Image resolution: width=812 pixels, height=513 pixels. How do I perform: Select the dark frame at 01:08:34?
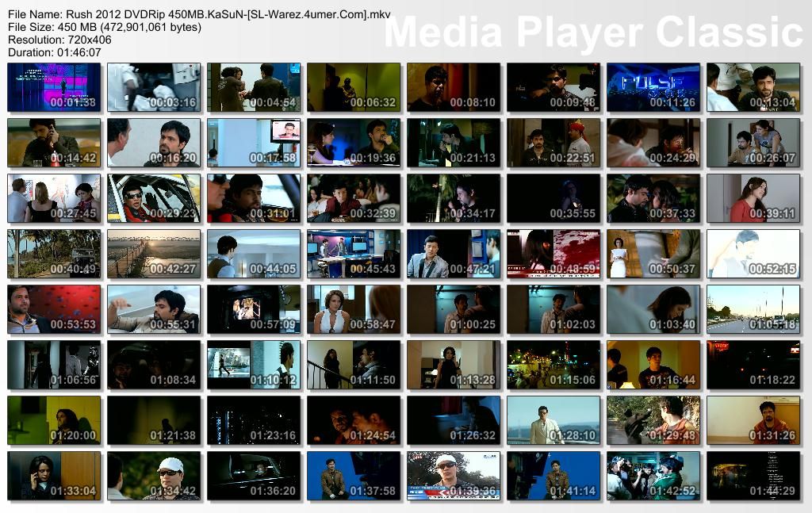154,365
